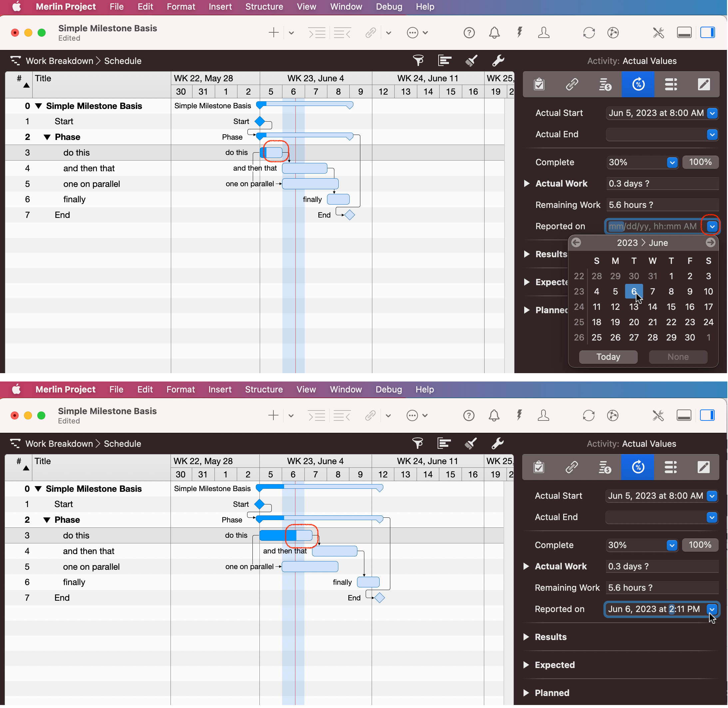This screenshot has height=708, width=728.
Task: Click the Today button in calendar popup
Action: (609, 357)
